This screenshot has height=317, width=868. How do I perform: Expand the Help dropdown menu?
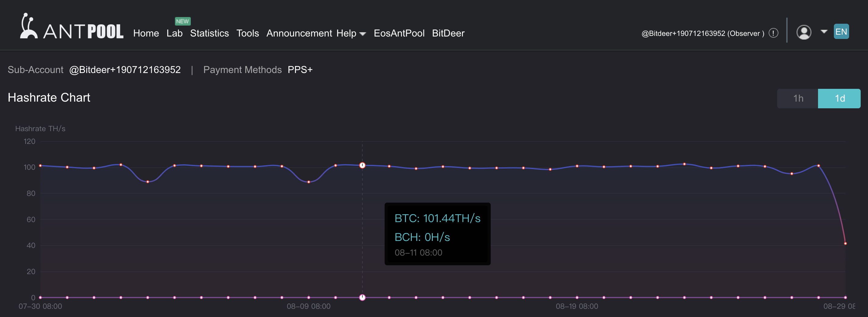pos(351,33)
